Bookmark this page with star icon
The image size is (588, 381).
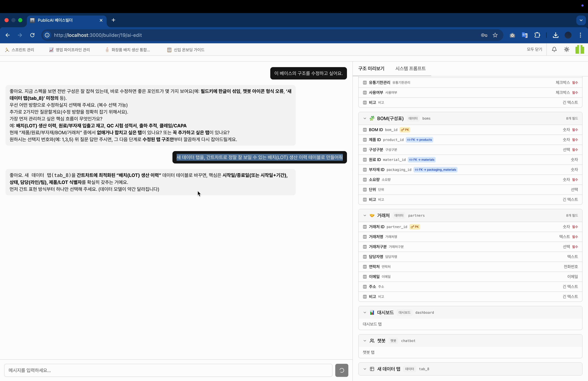pos(495,35)
